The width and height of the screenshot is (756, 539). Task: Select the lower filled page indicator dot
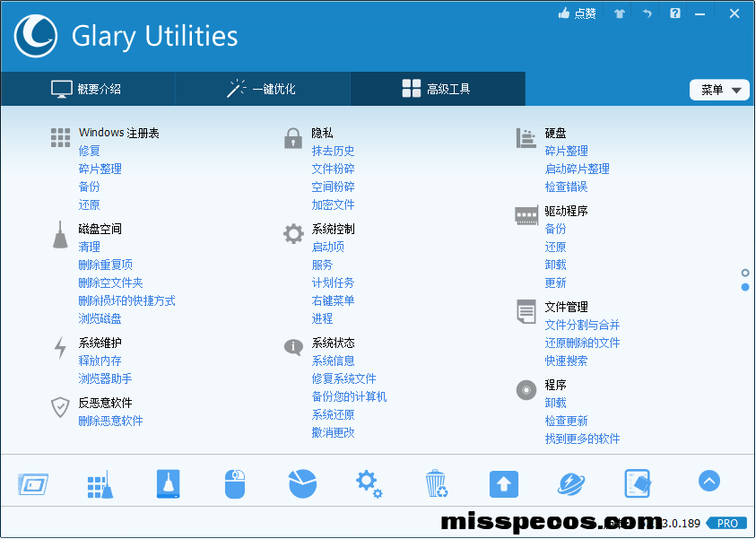[x=745, y=287]
